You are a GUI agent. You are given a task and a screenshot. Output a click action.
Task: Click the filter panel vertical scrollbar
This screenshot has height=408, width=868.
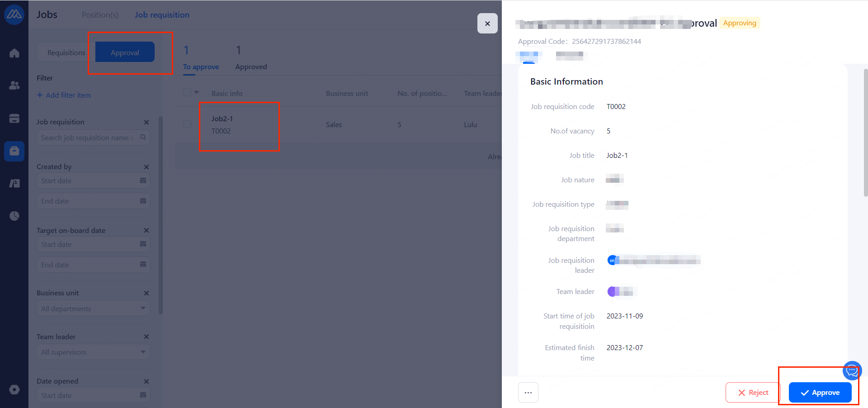coord(160,215)
